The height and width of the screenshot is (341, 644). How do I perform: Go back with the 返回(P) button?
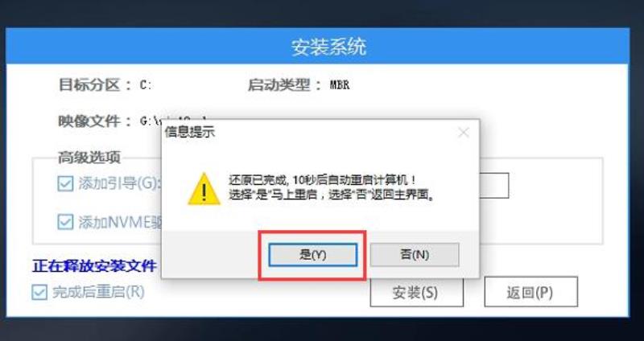pyautogui.click(x=530, y=292)
